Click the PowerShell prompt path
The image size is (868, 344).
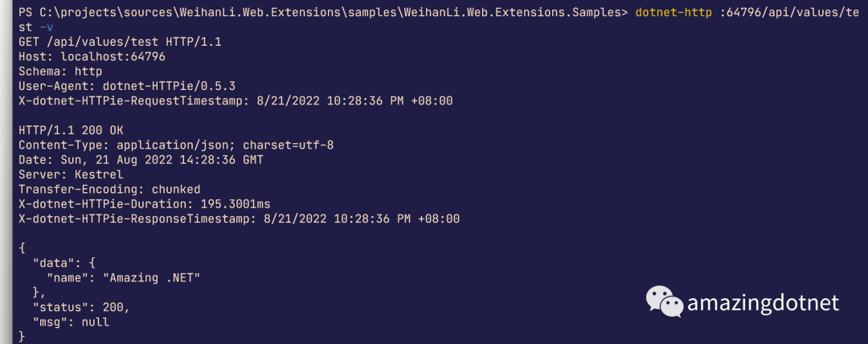(x=319, y=12)
